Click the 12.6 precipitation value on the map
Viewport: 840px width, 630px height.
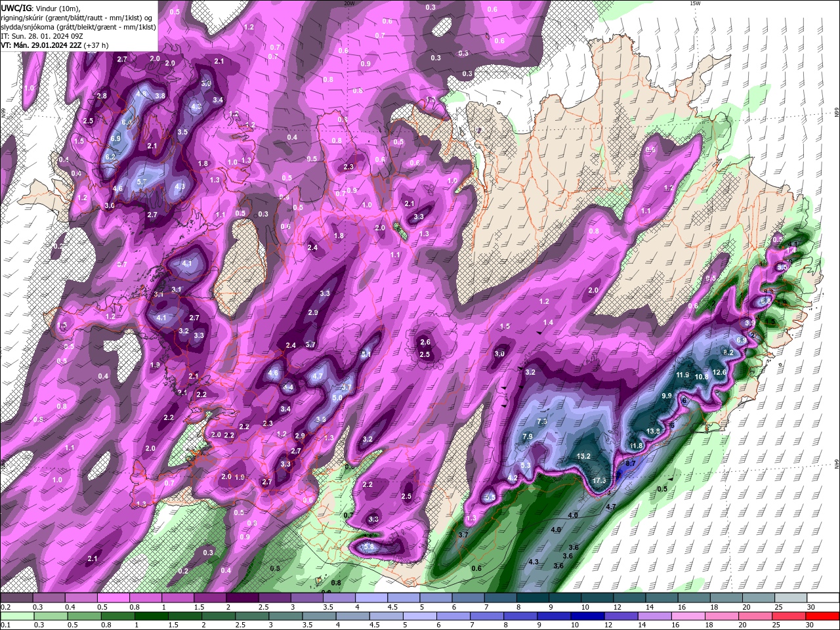point(719,372)
